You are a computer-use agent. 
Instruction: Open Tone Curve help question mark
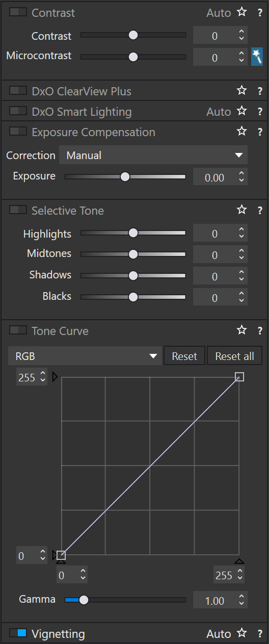point(259,331)
